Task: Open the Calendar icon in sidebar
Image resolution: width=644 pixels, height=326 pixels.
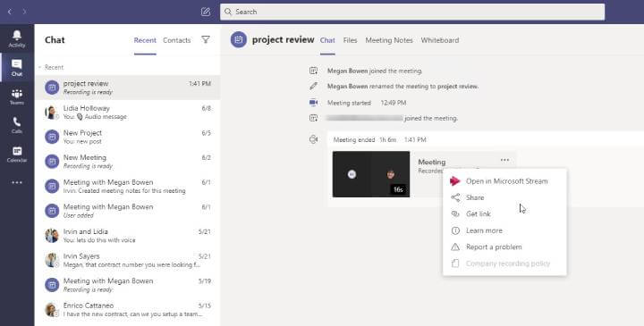Action: point(17,155)
